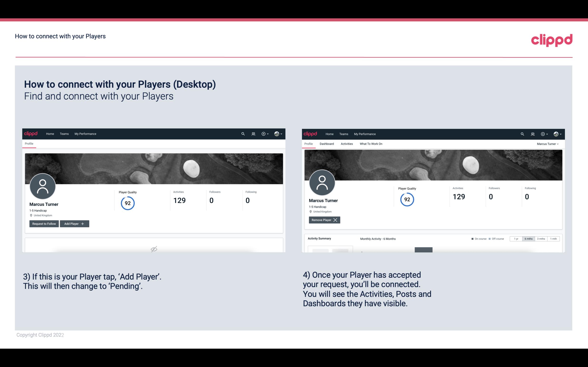Select 'What To On' tab in right panel
This screenshot has width=588, height=367.
coord(371,144)
